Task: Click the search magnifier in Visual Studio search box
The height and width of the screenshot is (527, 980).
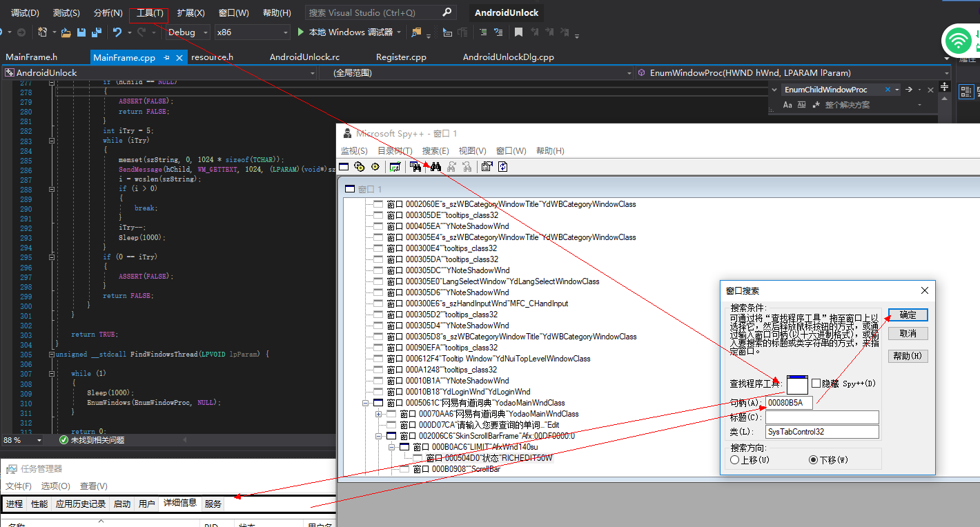Action: click(x=447, y=12)
